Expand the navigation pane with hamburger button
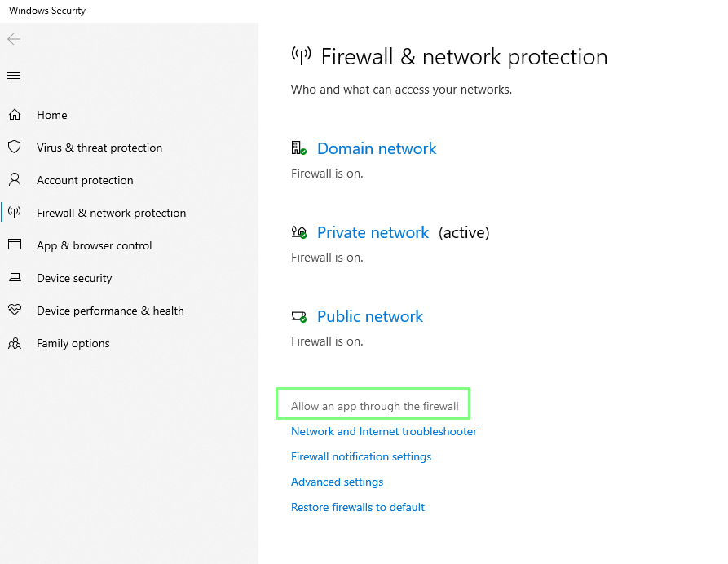 click(x=13, y=75)
